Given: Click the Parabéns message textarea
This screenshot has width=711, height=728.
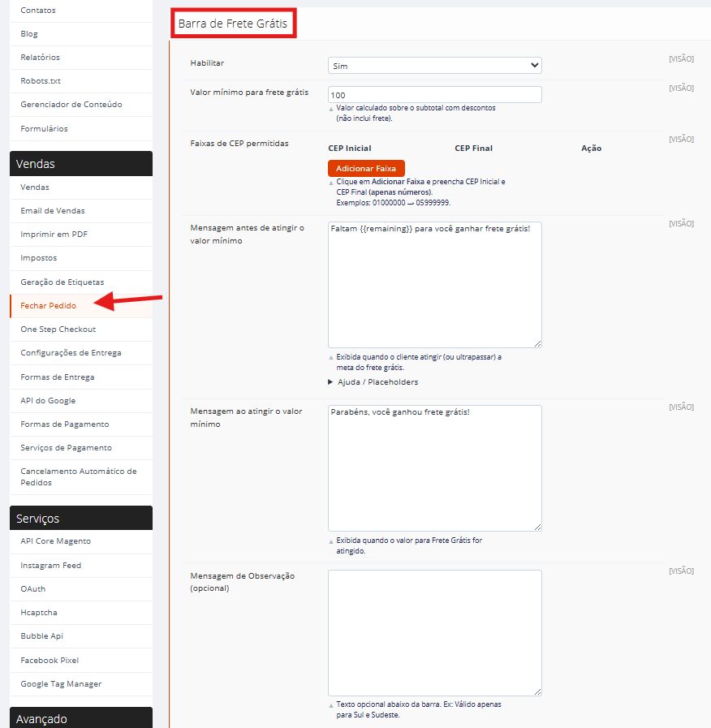Looking at the screenshot, I should (x=434, y=467).
